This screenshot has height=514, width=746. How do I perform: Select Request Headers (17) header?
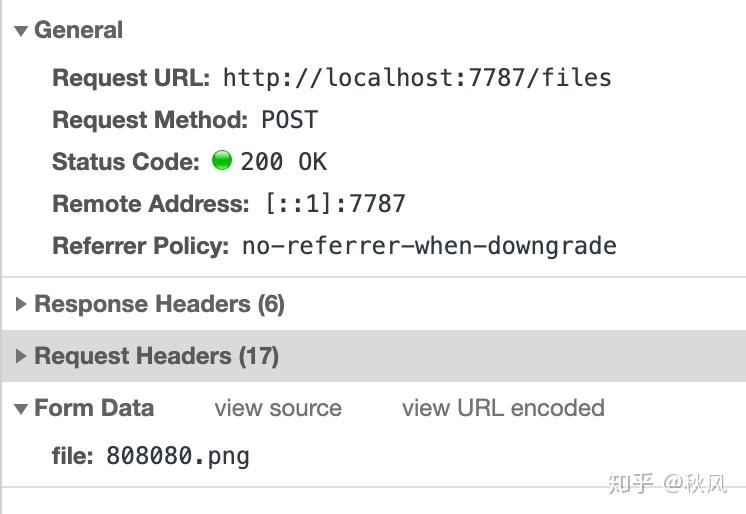[x=156, y=356]
